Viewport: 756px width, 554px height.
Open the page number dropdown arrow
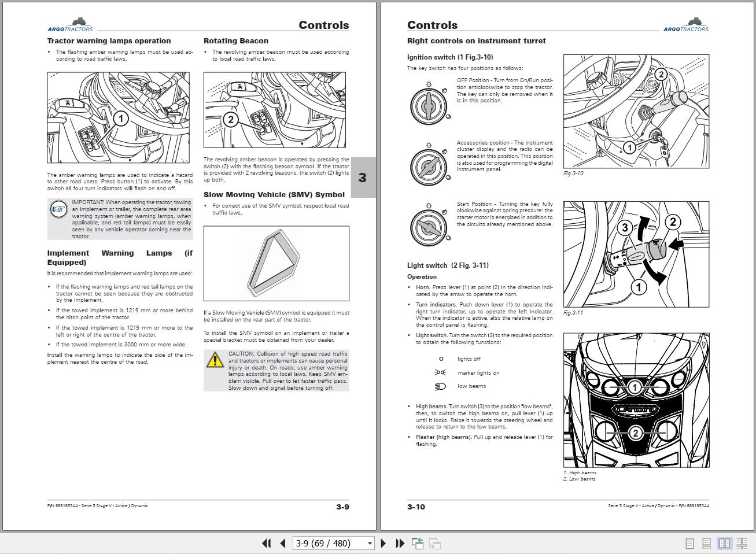click(x=370, y=543)
